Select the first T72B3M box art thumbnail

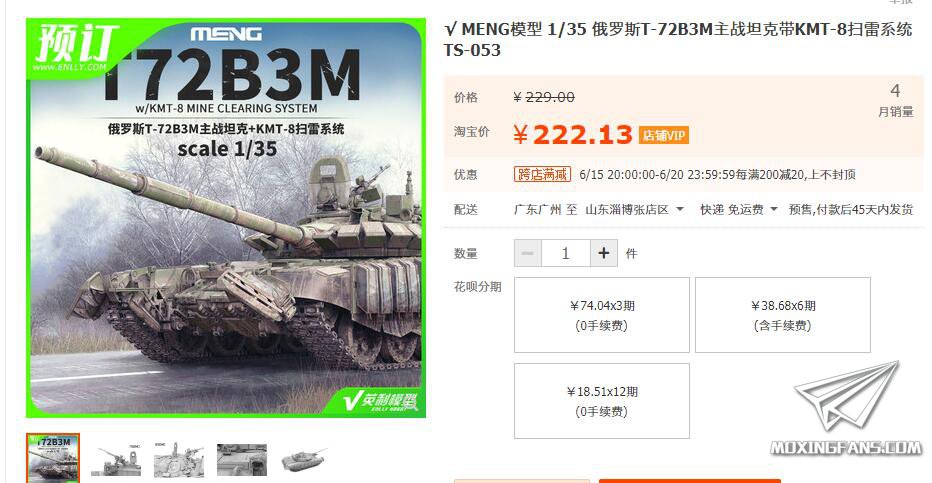point(53,459)
